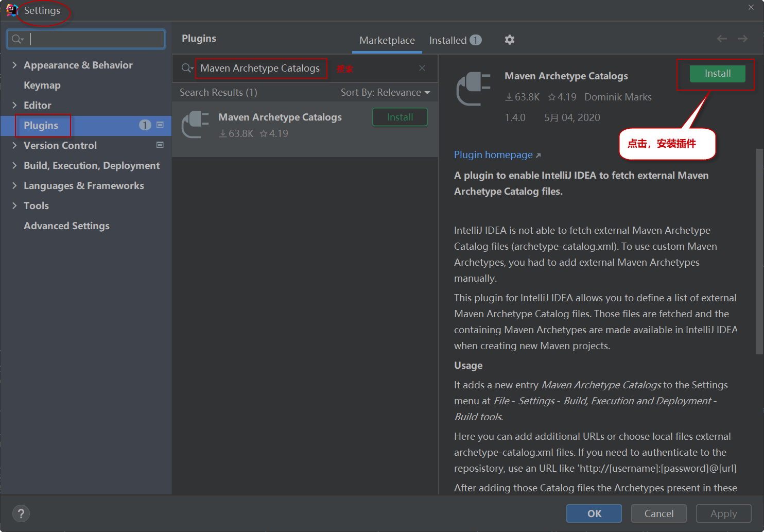Expand the Editor settings tree node
764x532 pixels.
[x=14, y=105]
